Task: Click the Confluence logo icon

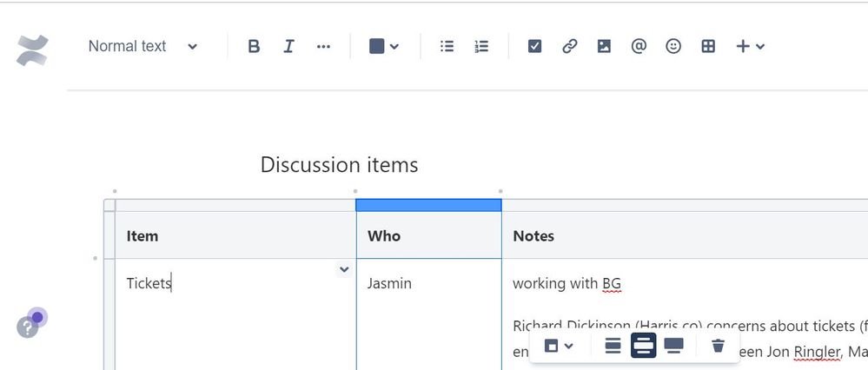Action: [32, 50]
